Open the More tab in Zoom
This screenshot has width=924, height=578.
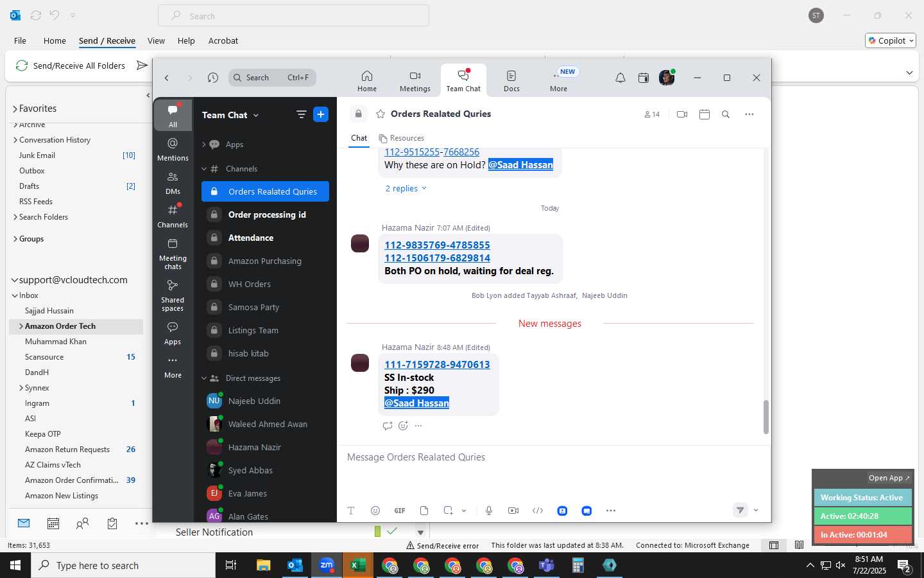pyautogui.click(x=558, y=81)
